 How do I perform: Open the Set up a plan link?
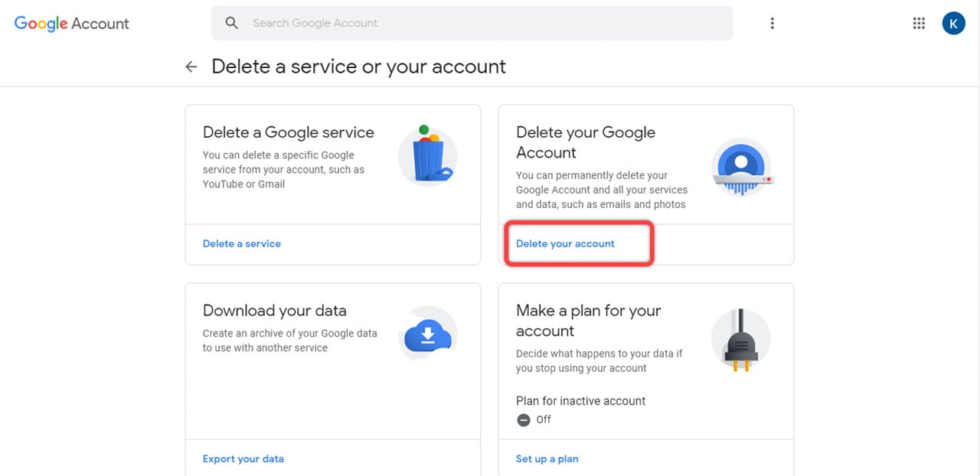click(547, 458)
